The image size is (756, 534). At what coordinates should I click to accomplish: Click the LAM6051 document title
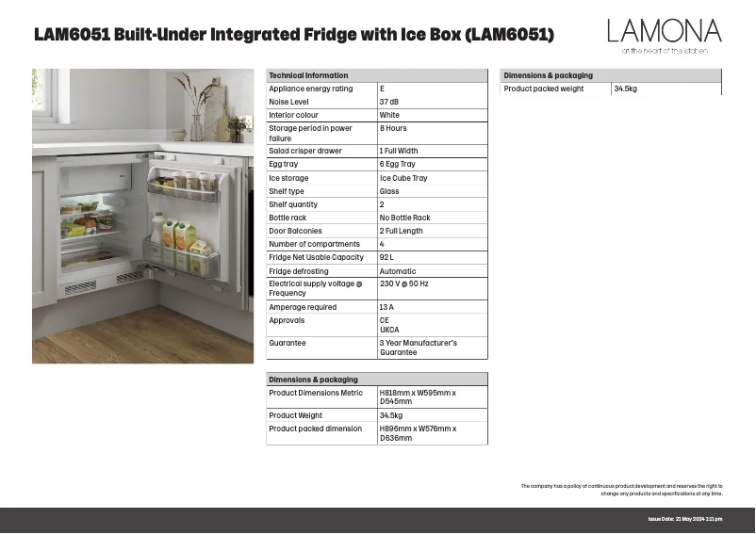click(x=293, y=36)
